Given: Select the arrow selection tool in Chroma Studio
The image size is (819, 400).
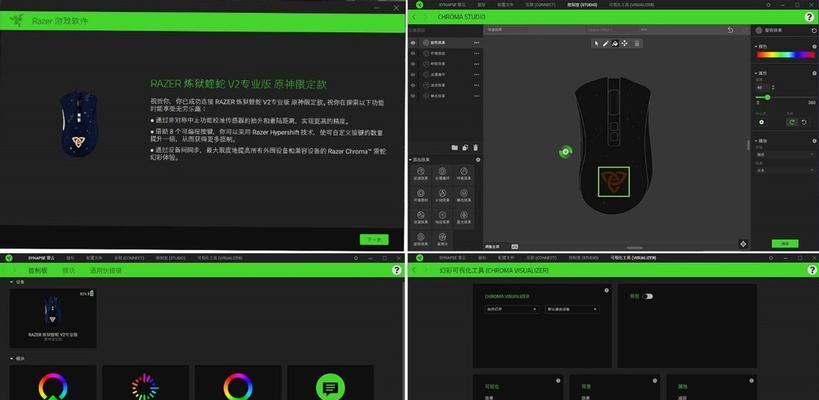Looking at the screenshot, I should coord(596,44).
